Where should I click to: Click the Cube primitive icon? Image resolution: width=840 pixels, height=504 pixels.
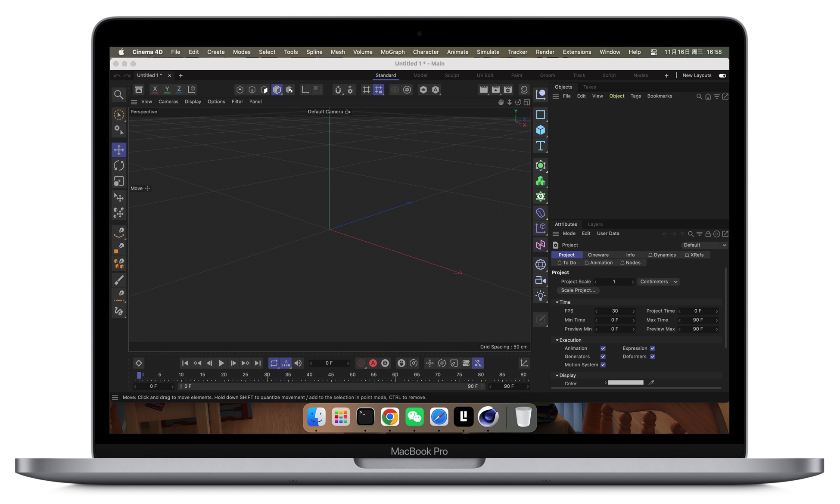pyautogui.click(x=540, y=129)
